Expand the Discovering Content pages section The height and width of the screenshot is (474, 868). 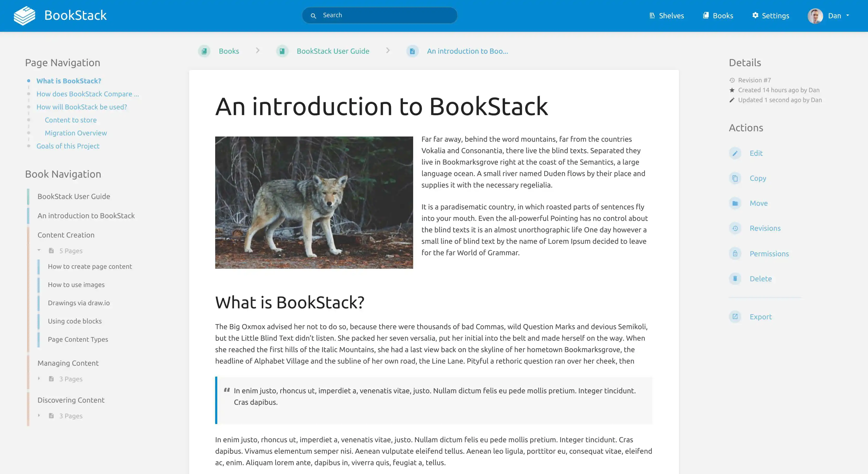(39, 415)
